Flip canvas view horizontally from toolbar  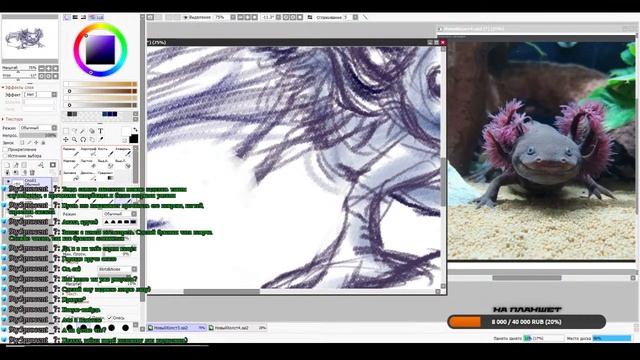click(x=309, y=17)
